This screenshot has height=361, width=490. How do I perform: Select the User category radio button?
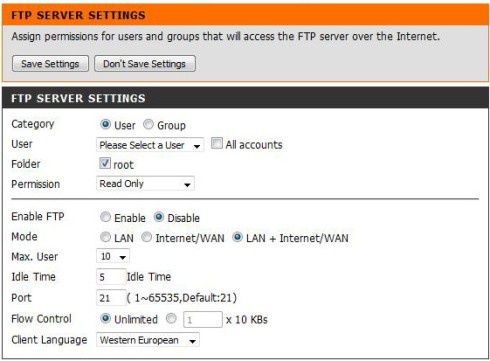pyautogui.click(x=105, y=124)
